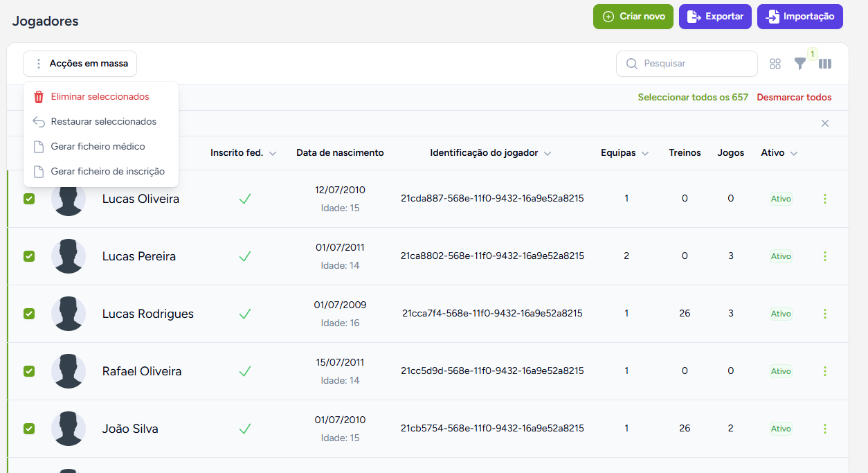868x473 pixels.
Task: Click Rafael Oliveira's avatar picture
Action: point(69,371)
